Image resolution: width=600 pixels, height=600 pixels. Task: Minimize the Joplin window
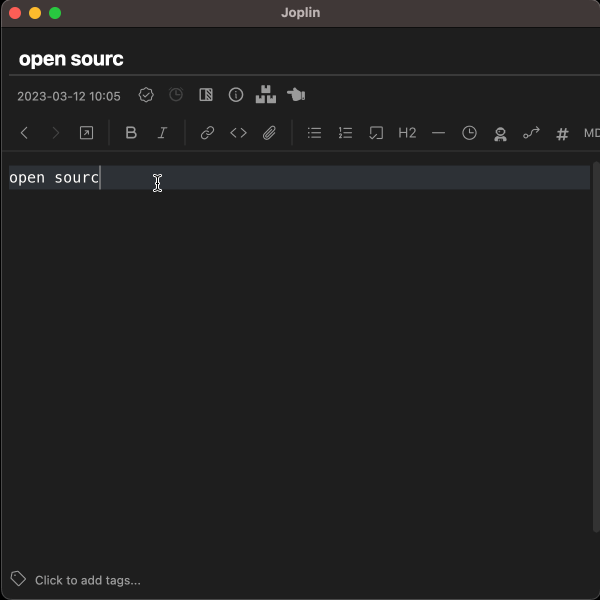point(35,13)
